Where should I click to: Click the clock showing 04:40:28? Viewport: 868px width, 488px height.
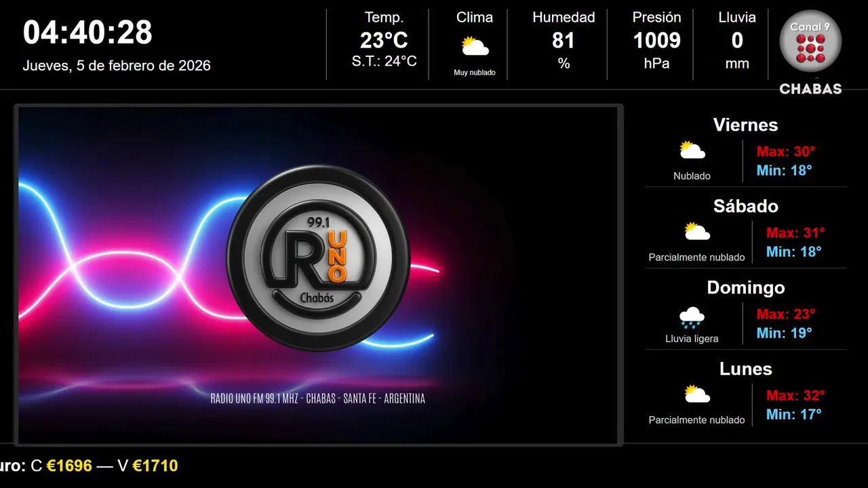pos(87,32)
